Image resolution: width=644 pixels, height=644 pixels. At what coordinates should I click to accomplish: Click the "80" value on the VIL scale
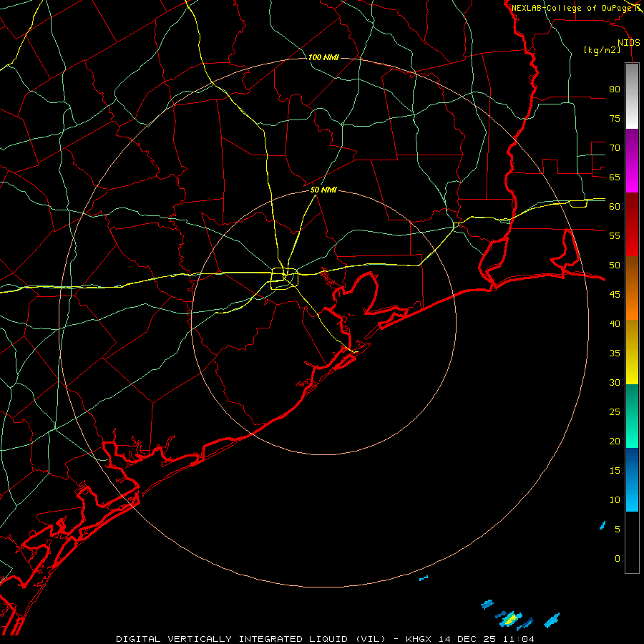pyautogui.click(x=615, y=89)
